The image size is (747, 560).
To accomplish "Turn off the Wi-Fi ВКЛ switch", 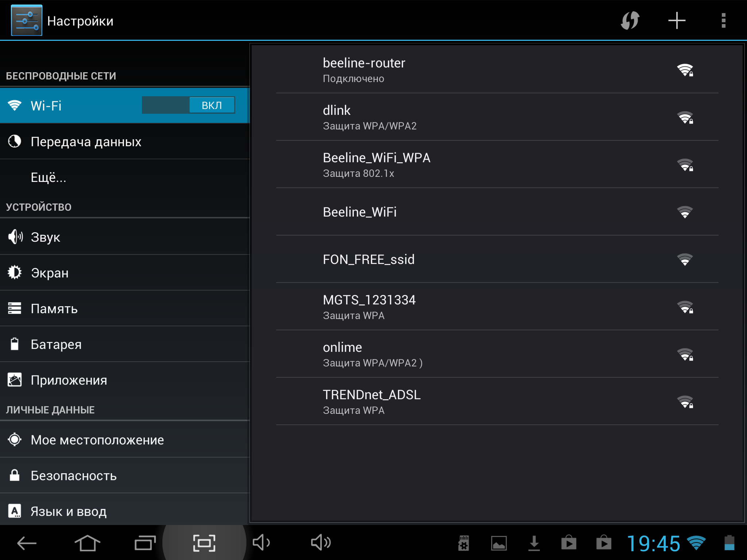I will (x=189, y=105).
